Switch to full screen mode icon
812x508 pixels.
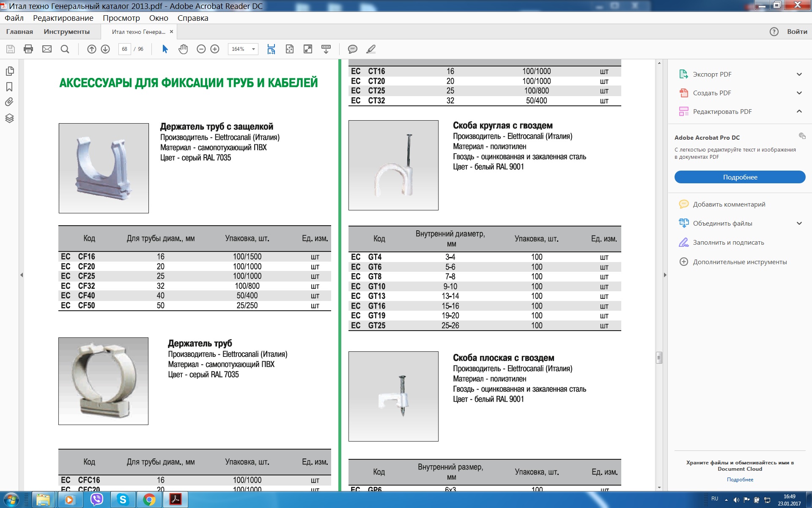[308, 49]
